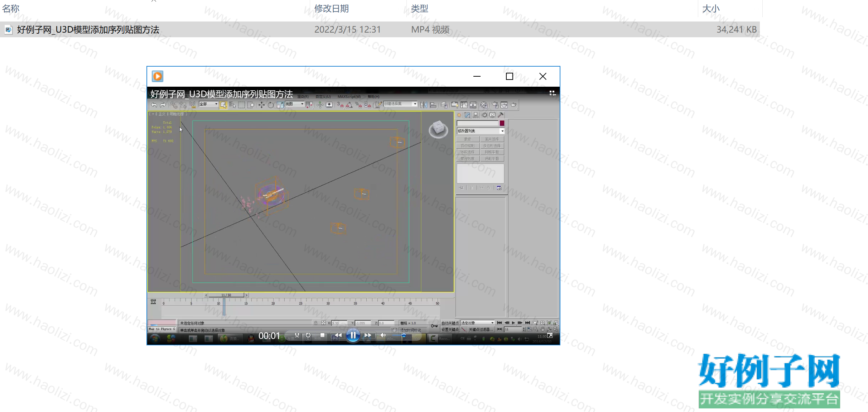Open the MAXScript(M) menu
868x412 pixels.
349,97
